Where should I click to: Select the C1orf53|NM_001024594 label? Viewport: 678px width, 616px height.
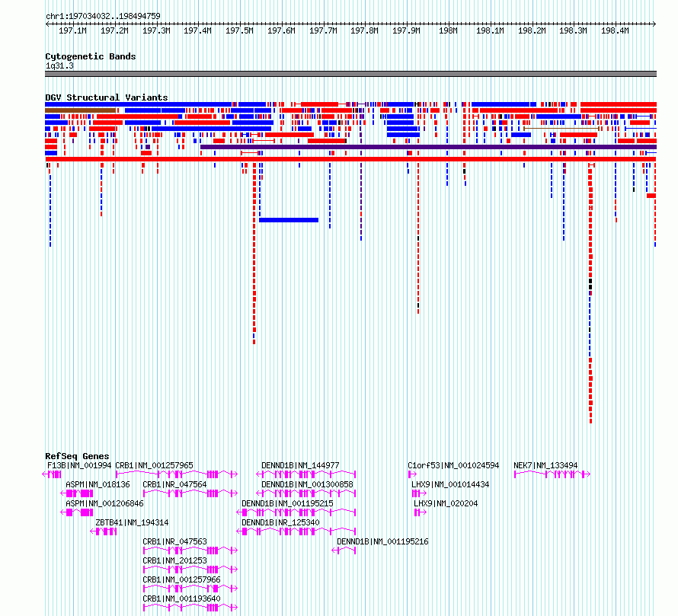point(453,465)
